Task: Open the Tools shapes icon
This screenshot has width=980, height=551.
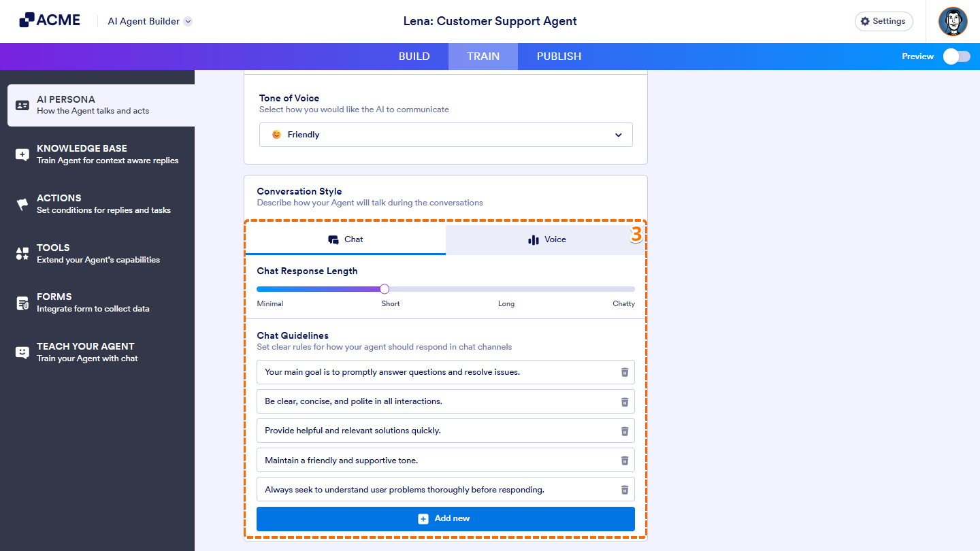Action: click(x=22, y=254)
